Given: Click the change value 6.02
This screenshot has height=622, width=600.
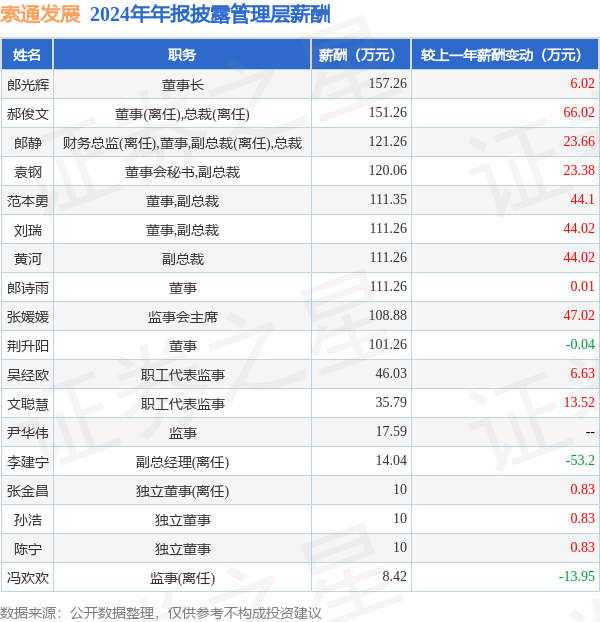Looking at the screenshot, I should pos(583,83).
